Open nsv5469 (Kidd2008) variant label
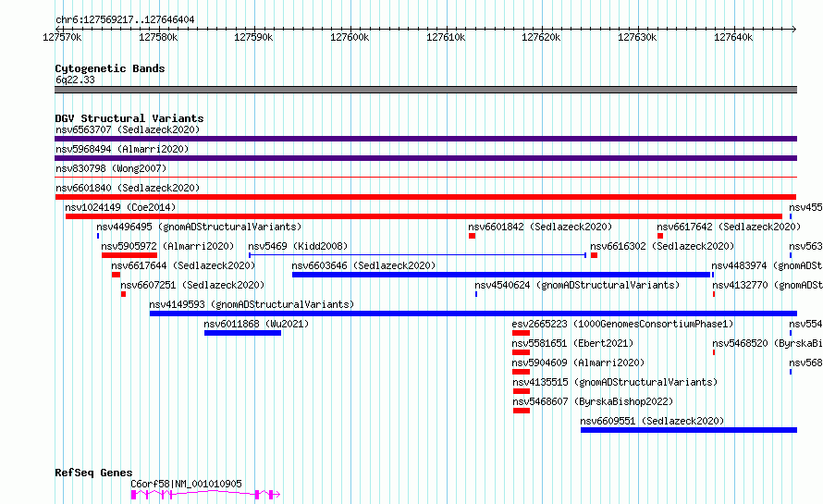Image resolution: width=823 pixels, height=504 pixels. pos(298,246)
